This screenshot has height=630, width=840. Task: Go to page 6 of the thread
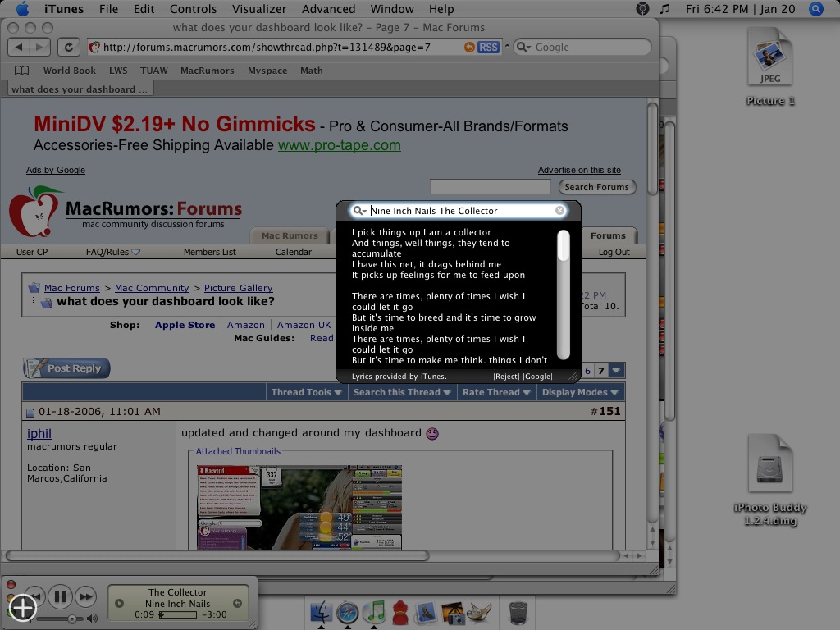click(x=587, y=370)
